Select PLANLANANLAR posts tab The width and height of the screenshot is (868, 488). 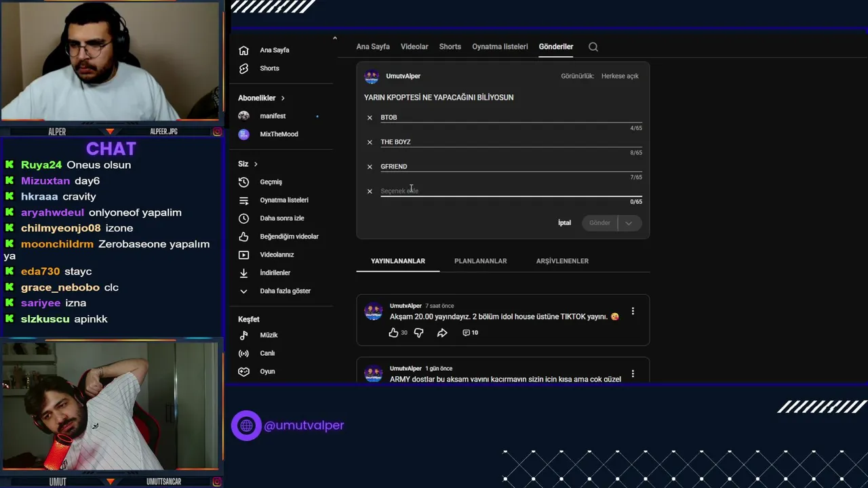pyautogui.click(x=481, y=261)
